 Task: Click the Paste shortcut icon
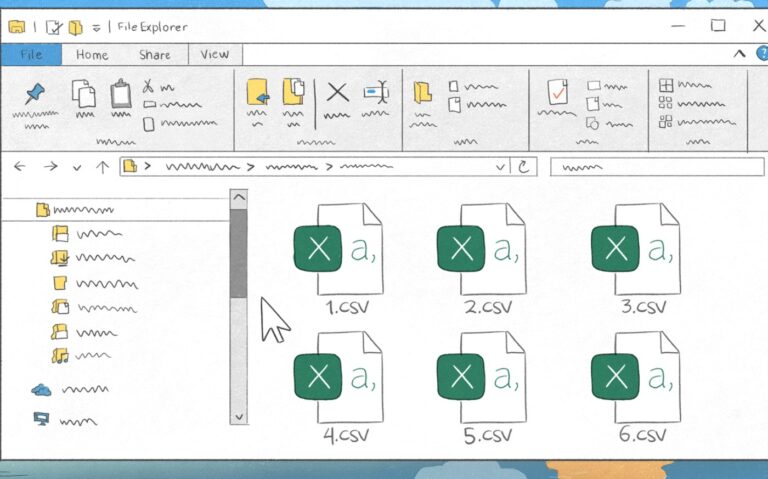148,124
